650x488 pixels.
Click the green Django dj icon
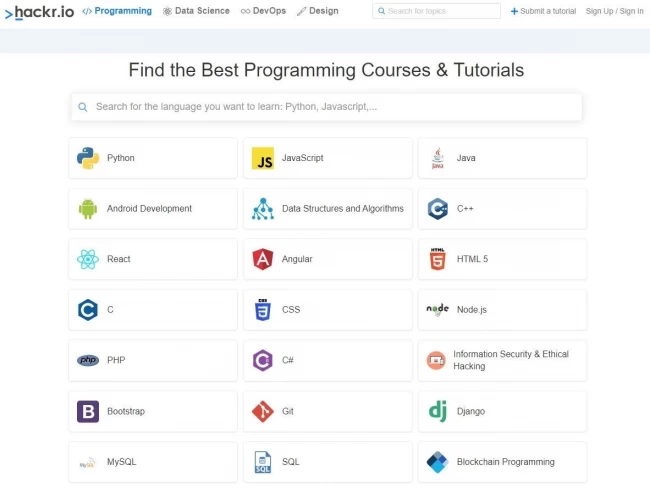coord(438,411)
